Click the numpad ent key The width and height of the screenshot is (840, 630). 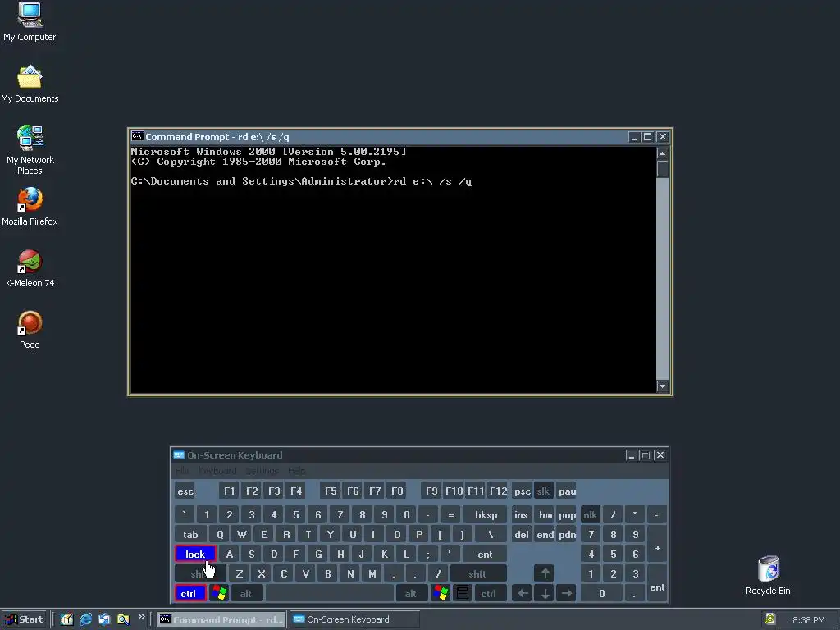tap(657, 583)
